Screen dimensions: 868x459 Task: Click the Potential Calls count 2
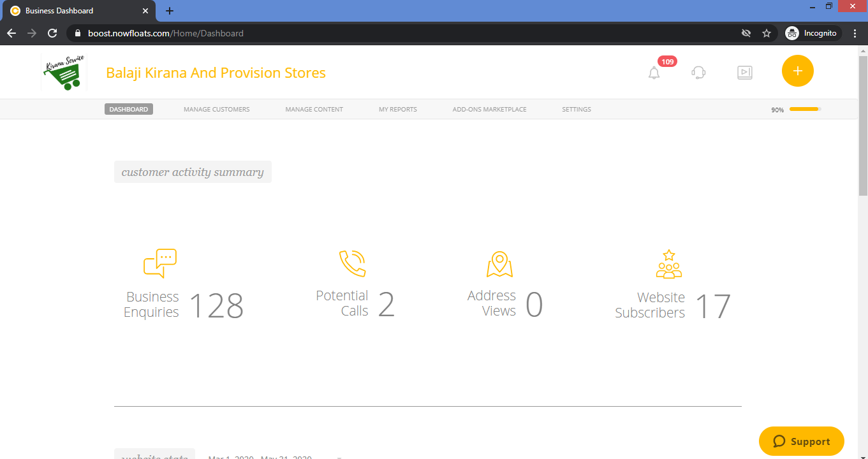pos(386,305)
